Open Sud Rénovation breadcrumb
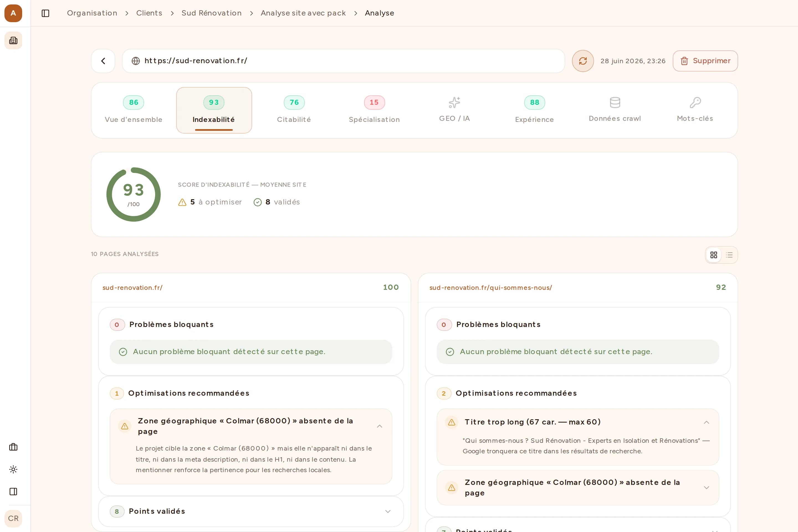This screenshot has height=532, width=798. tap(211, 13)
